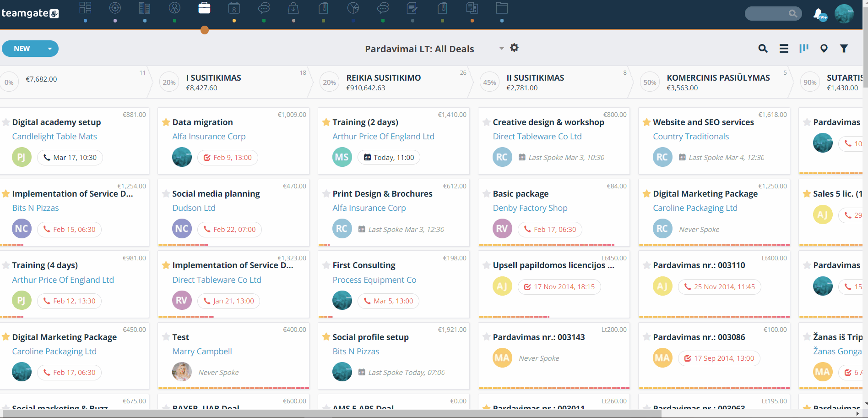This screenshot has width=868, height=418.
Task: Open the people contacts icon
Action: click(174, 8)
